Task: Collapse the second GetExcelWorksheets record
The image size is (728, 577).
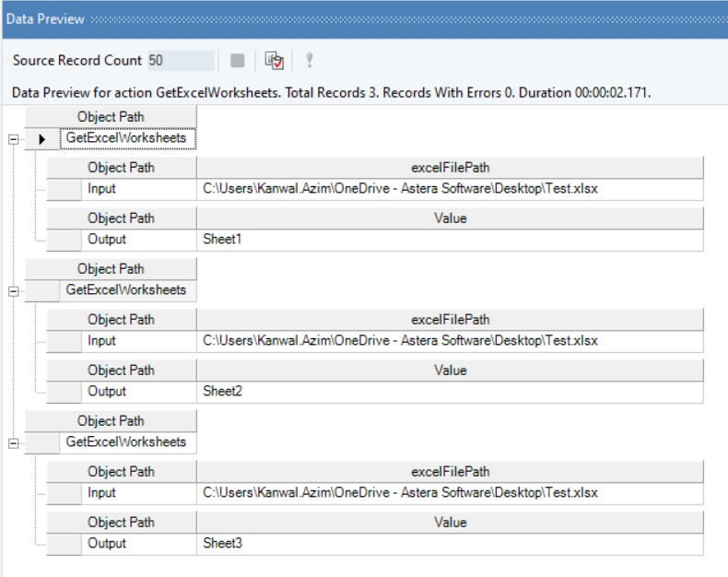Action: coord(13,290)
